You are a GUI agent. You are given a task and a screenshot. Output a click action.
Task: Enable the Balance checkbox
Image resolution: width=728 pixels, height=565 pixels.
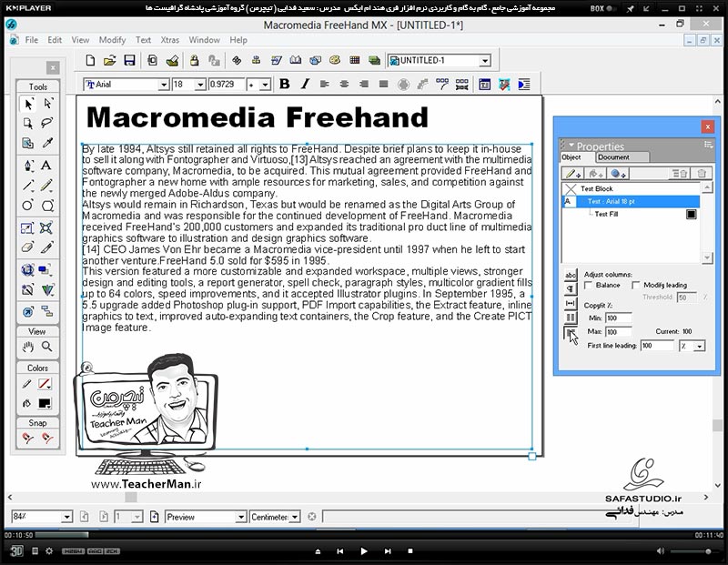point(588,285)
